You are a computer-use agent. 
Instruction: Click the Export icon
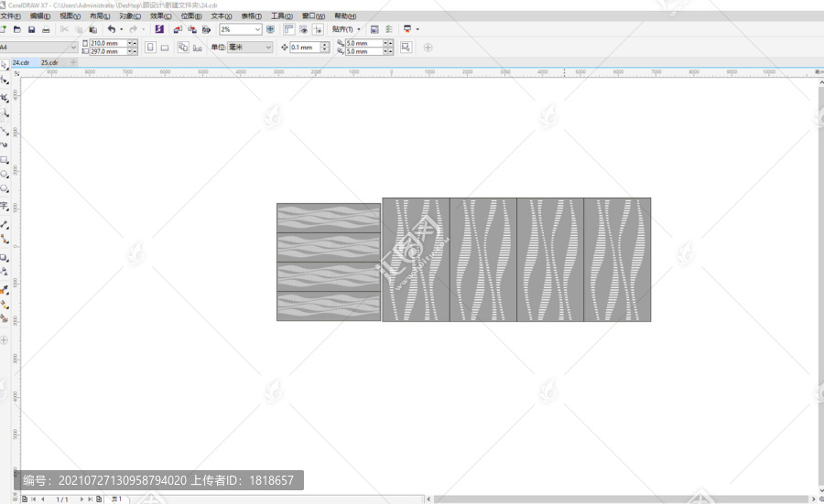(192, 29)
